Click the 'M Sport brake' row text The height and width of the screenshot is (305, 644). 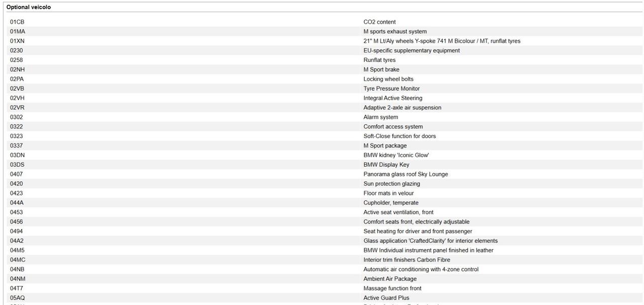pos(381,70)
